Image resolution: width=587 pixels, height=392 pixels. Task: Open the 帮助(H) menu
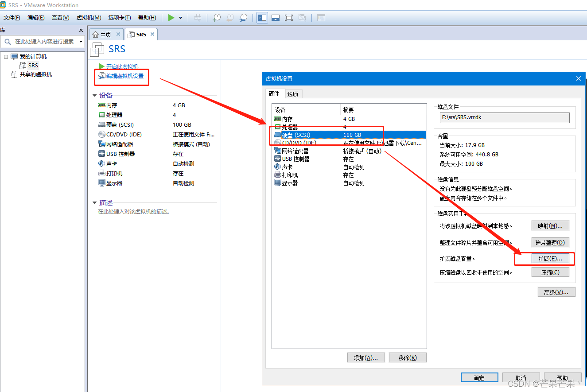147,18
